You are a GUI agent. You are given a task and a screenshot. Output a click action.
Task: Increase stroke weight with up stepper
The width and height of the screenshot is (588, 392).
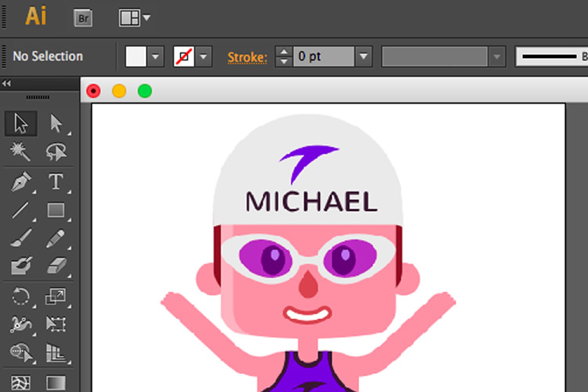[284, 52]
